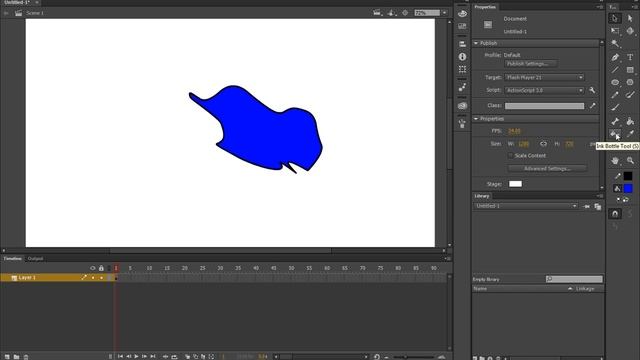
Task: Open the collapsed Color panel icon
Action: coord(462,13)
